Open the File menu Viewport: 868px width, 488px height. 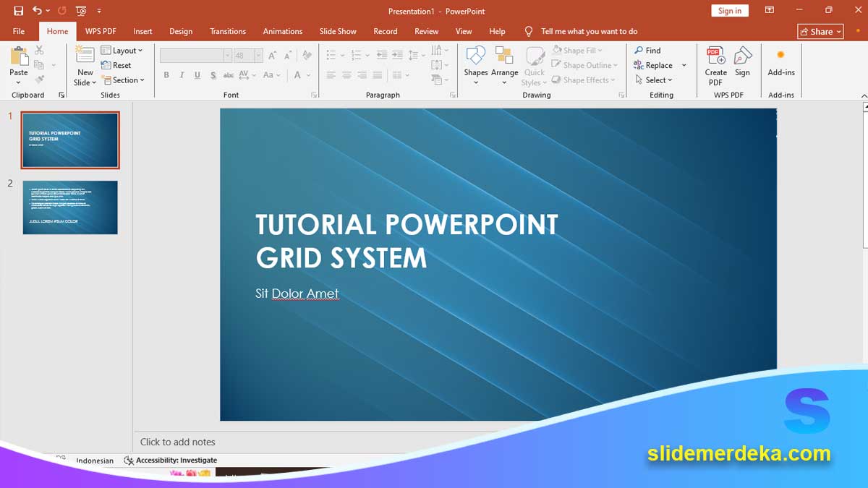[x=19, y=31]
